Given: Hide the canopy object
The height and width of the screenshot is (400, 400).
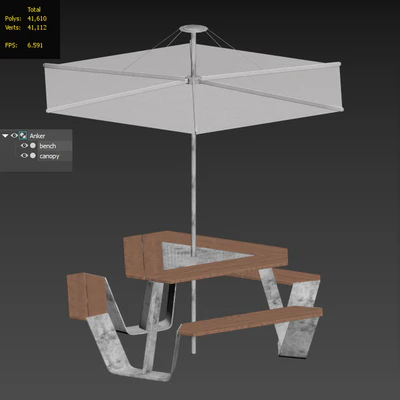Looking at the screenshot, I should point(24,156).
